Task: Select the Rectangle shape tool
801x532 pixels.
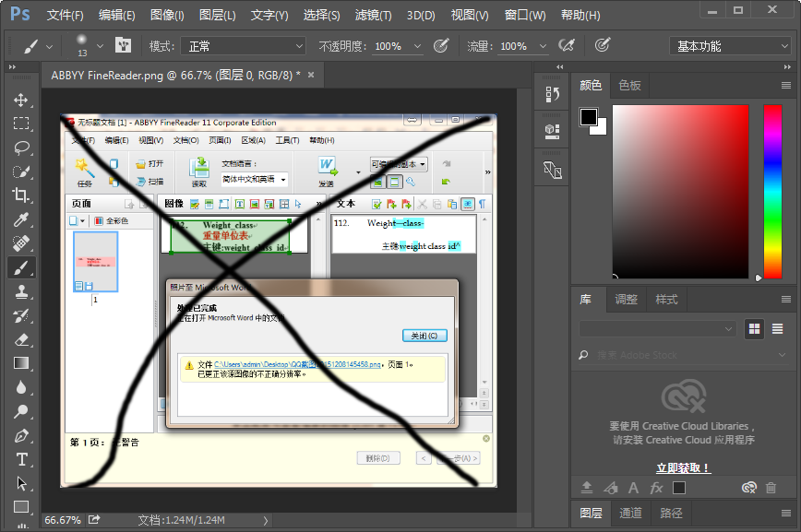Action: click(21, 507)
